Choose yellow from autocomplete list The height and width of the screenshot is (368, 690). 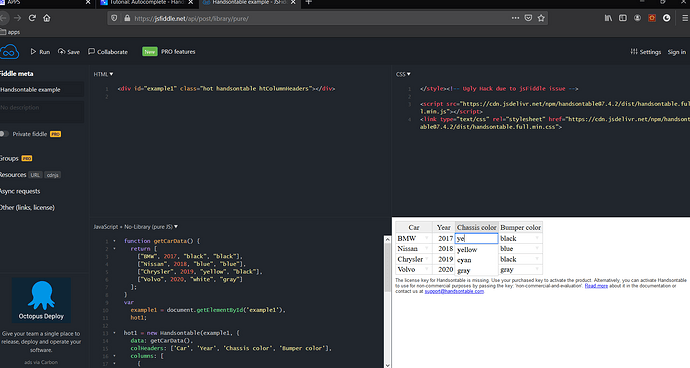[467, 250]
